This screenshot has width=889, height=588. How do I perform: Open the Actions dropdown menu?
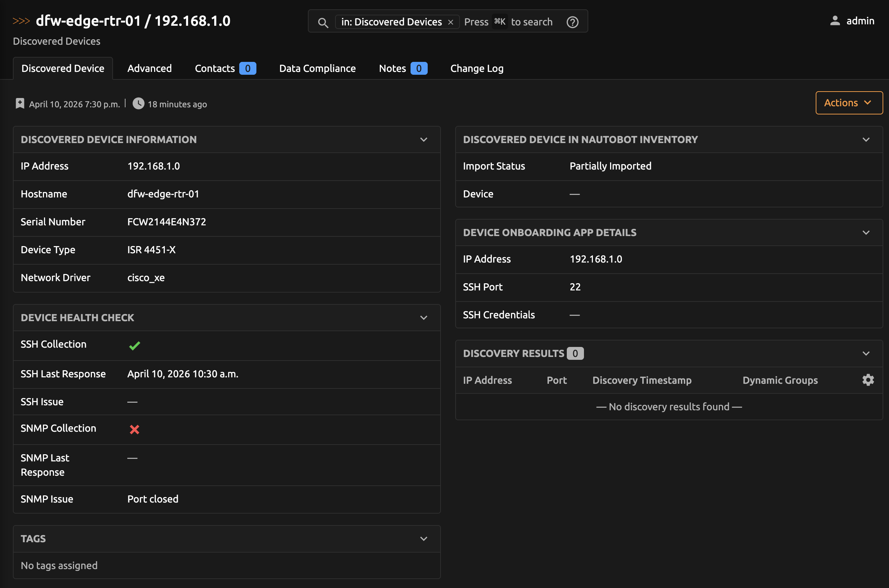click(x=849, y=103)
